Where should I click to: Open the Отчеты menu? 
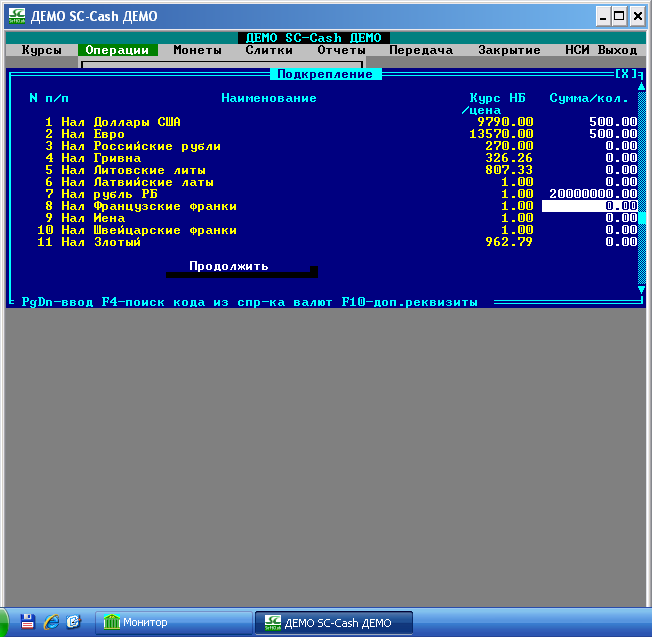coord(341,50)
